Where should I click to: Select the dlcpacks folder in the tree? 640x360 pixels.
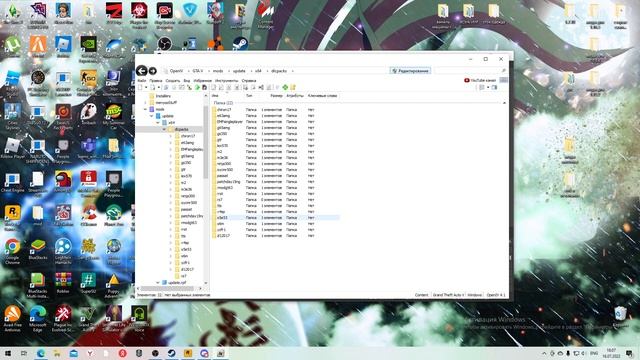(x=181, y=129)
